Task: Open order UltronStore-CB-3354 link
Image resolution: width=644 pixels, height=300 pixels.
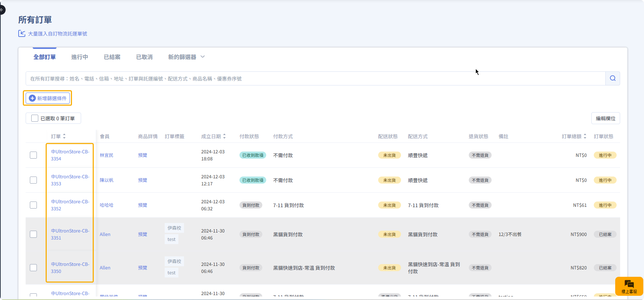Action: pos(70,155)
